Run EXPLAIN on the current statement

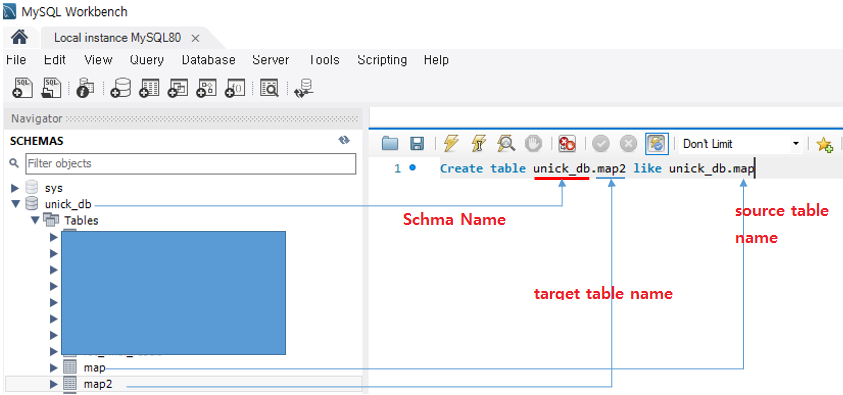coord(506,143)
